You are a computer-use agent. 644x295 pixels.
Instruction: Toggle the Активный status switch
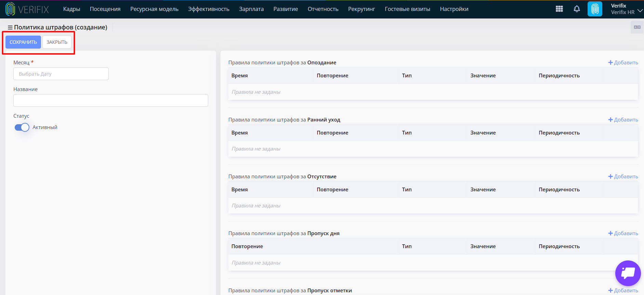pyautogui.click(x=22, y=127)
